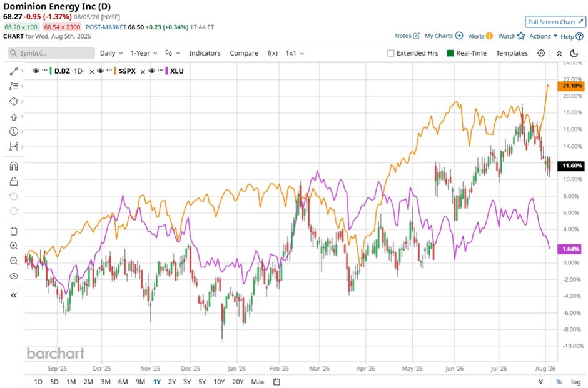Open the Daily frequency dropdown
The height and width of the screenshot is (388, 588).
[111, 53]
